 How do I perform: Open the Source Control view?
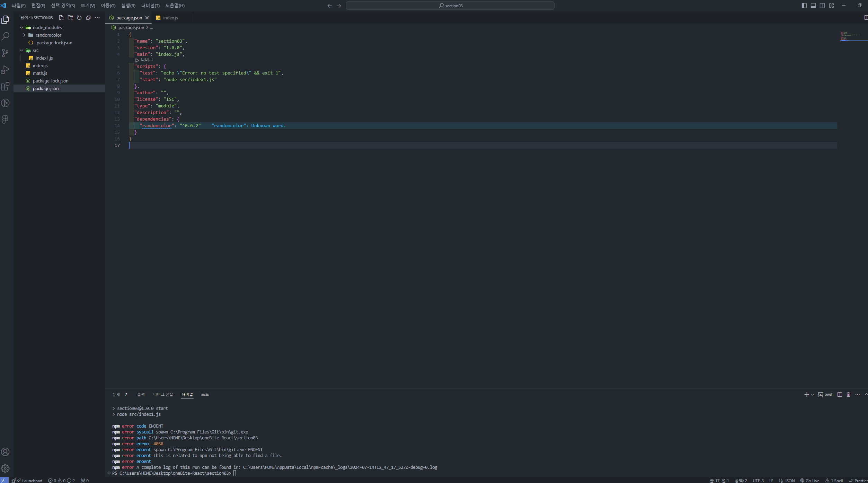tap(5, 53)
